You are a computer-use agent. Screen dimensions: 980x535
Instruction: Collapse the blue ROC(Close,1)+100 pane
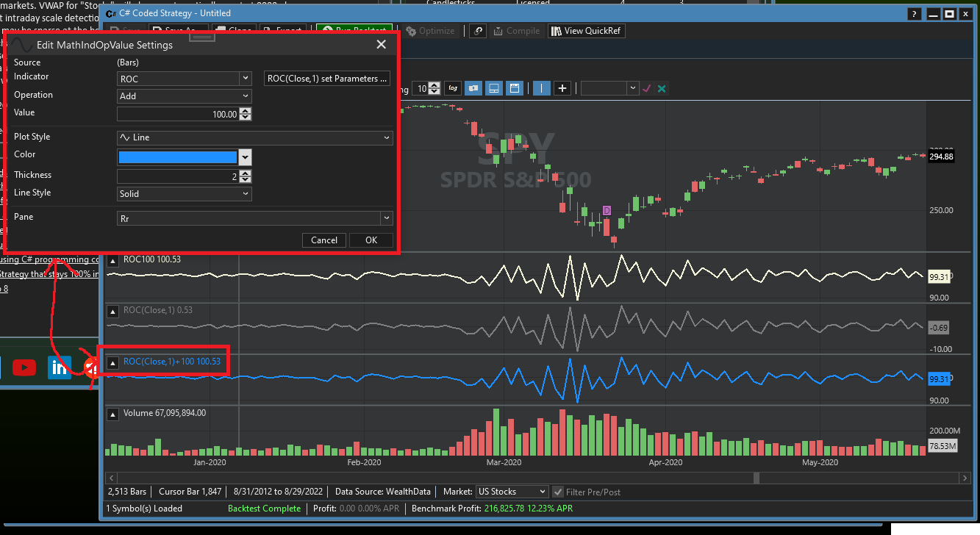[113, 362]
